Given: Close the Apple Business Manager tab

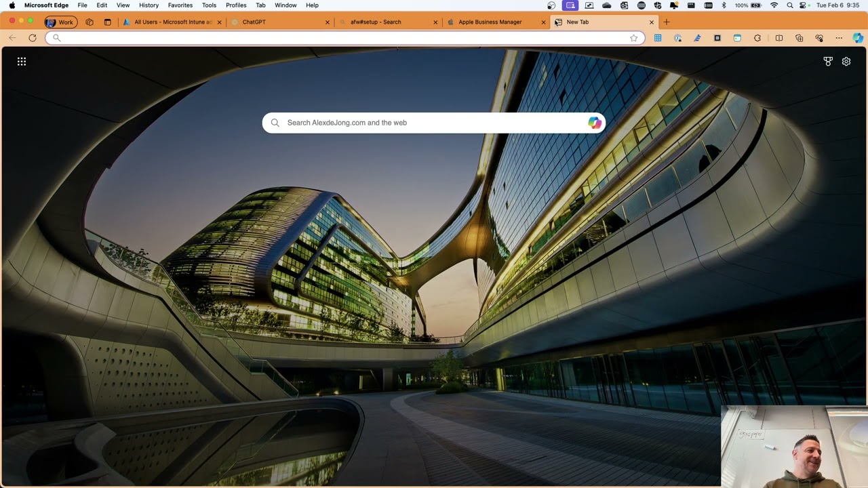Looking at the screenshot, I should pyautogui.click(x=543, y=22).
